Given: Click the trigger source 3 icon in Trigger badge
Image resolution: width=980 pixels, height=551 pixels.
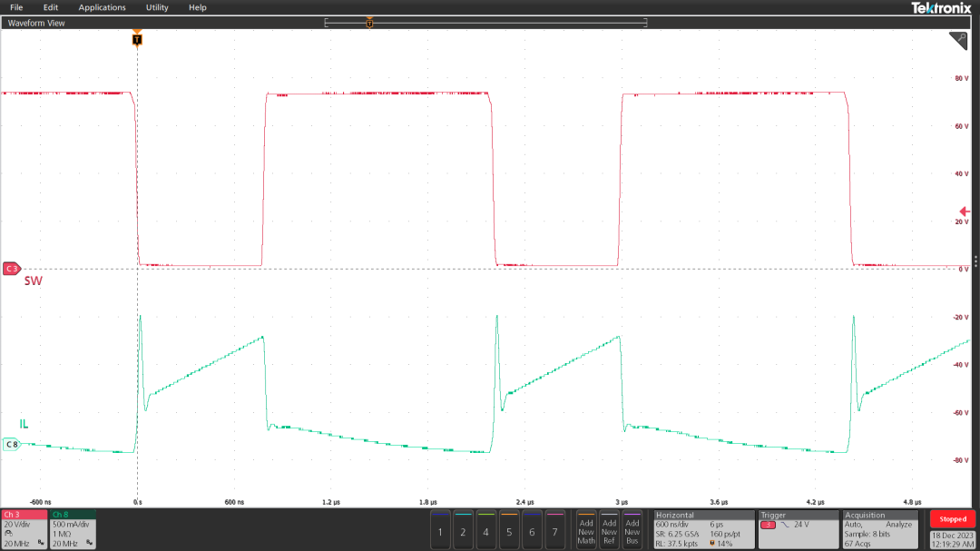Looking at the screenshot, I should point(769,526).
